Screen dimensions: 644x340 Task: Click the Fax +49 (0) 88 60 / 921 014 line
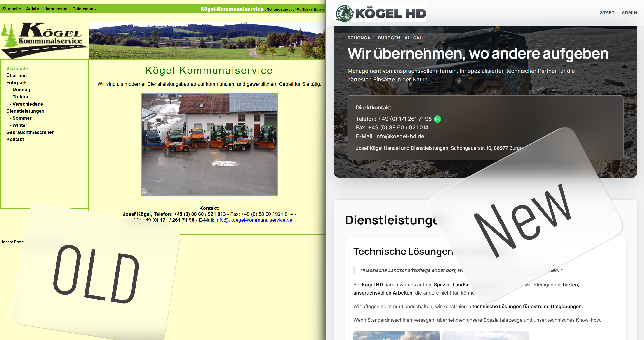click(x=392, y=128)
